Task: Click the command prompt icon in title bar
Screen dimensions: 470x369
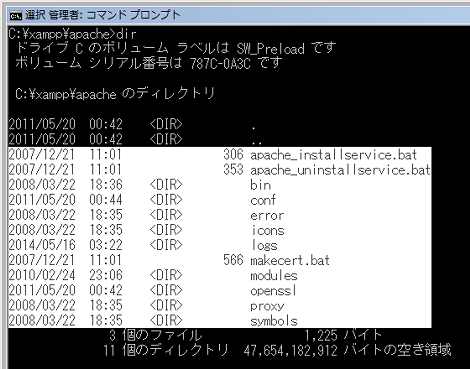Action: point(16,15)
